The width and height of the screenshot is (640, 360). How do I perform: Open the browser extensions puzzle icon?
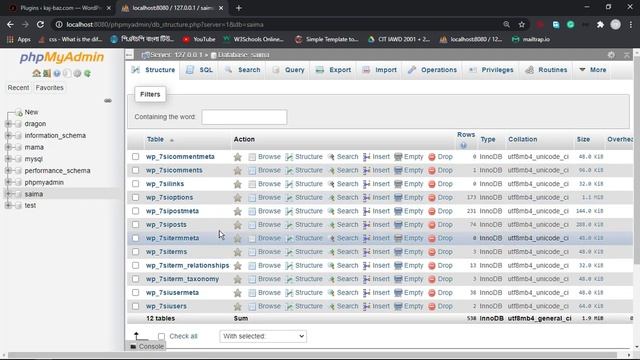point(600,24)
